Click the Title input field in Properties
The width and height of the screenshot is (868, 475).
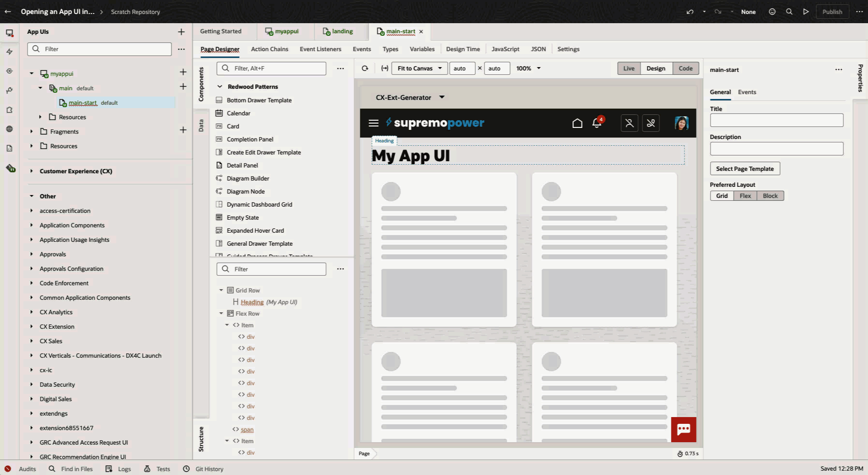776,120
